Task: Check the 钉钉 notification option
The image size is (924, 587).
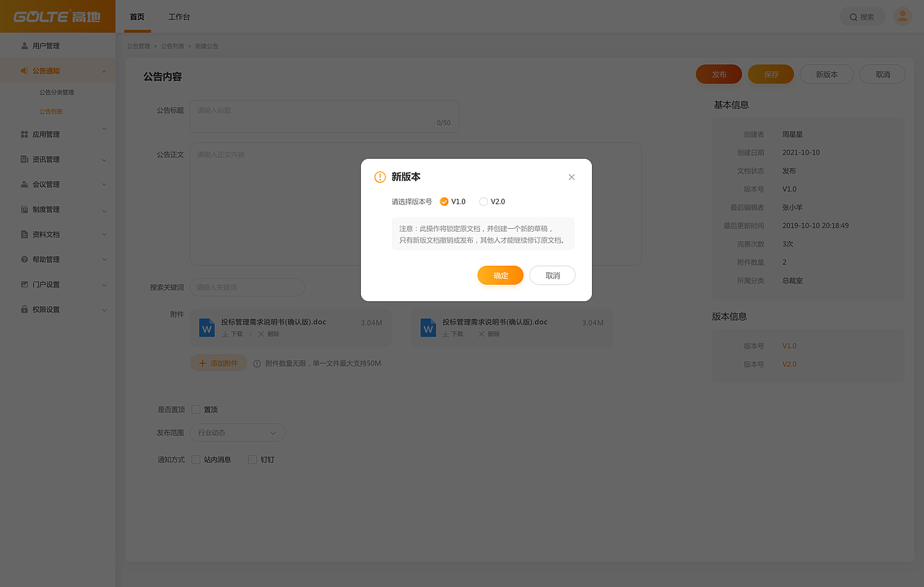Action: tap(253, 459)
